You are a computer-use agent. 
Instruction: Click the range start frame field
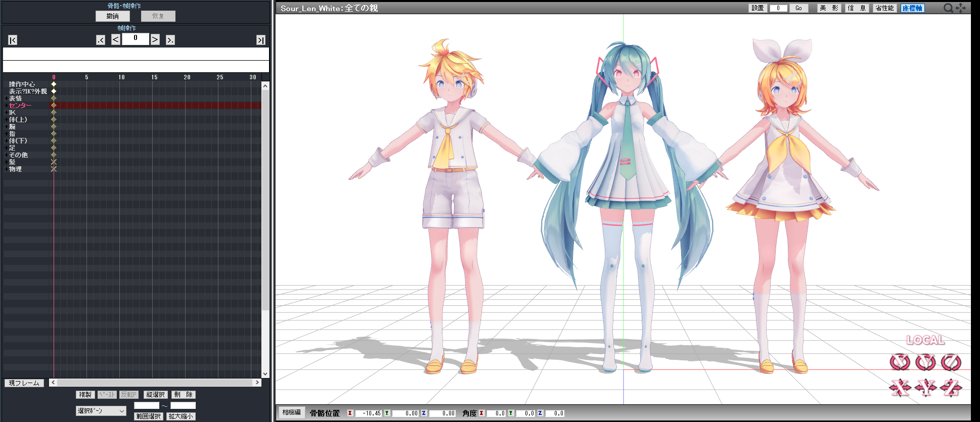[147, 405]
